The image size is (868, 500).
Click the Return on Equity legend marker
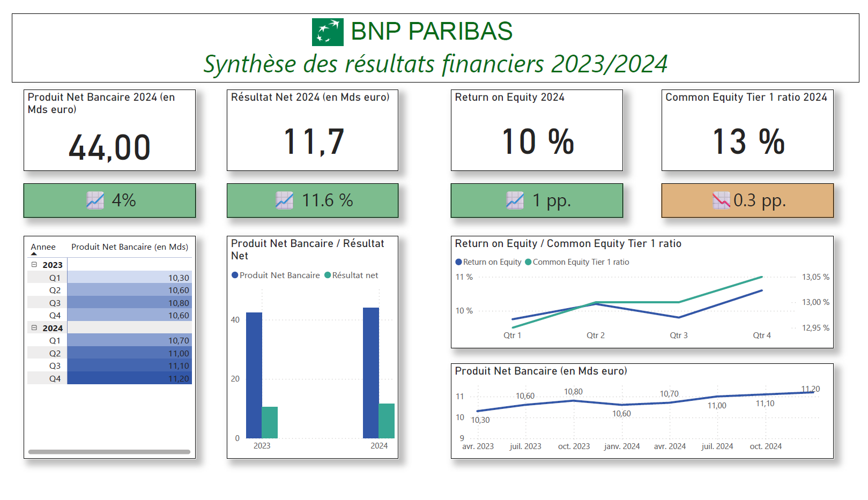point(458,262)
